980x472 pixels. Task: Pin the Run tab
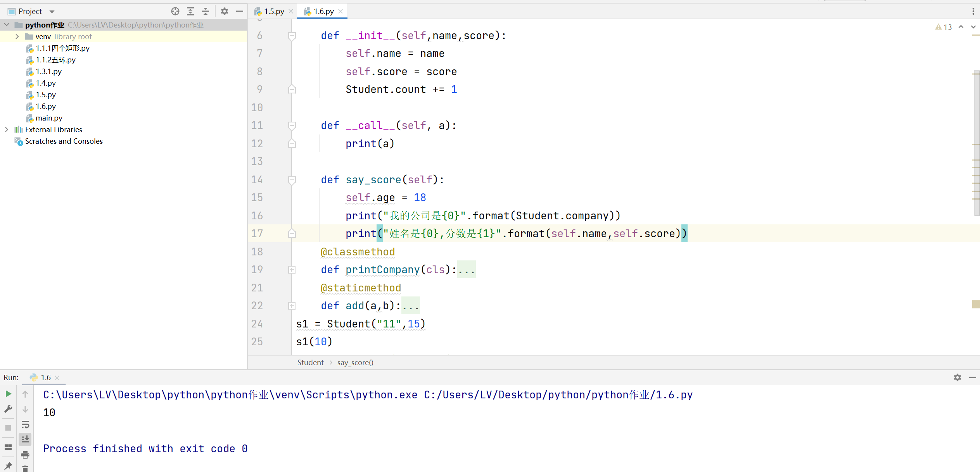pos(8,465)
